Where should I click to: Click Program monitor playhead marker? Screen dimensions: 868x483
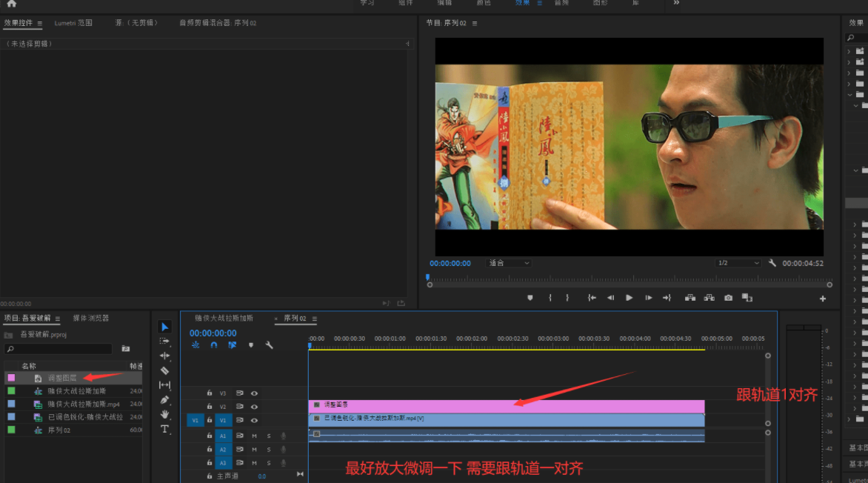[427, 277]
